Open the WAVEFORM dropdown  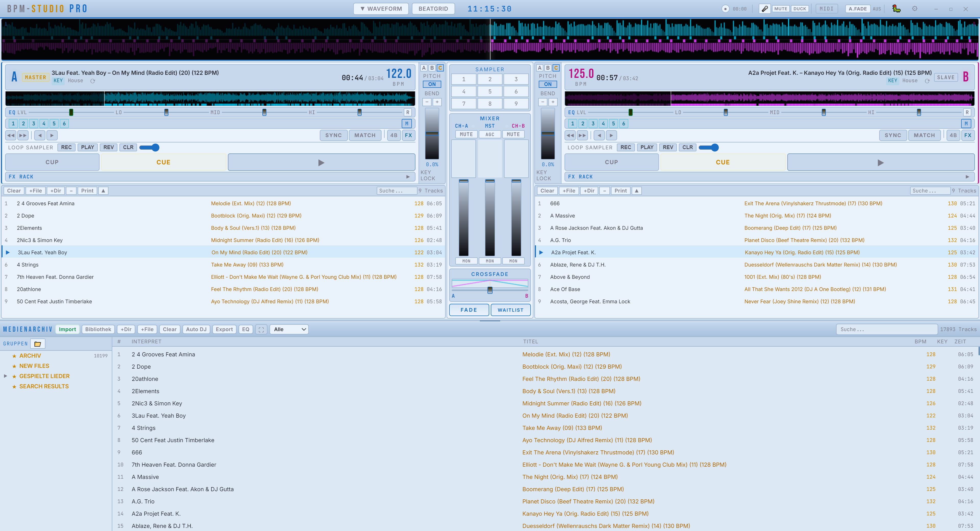coord(381,8)
